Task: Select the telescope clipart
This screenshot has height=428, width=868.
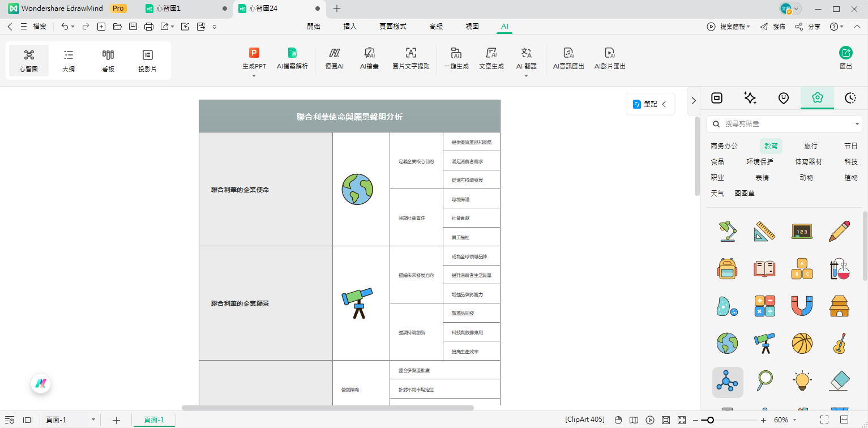Action: (764, 344)
